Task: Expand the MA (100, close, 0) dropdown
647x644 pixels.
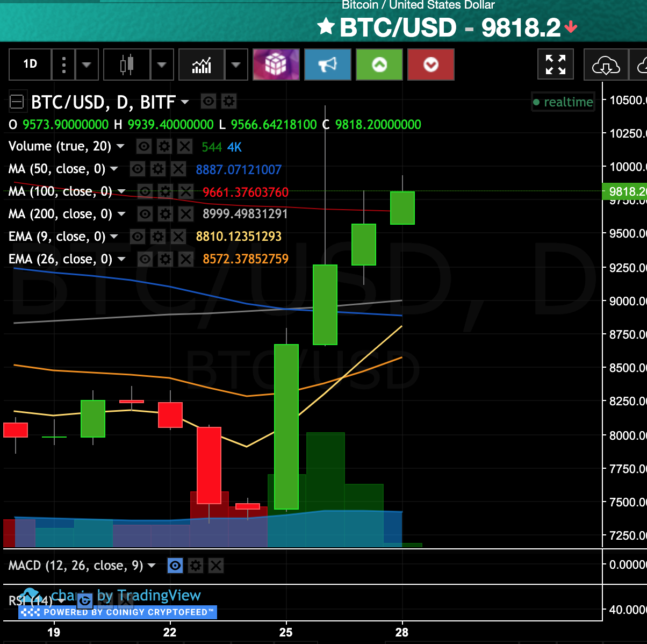Action: (121, 191)
